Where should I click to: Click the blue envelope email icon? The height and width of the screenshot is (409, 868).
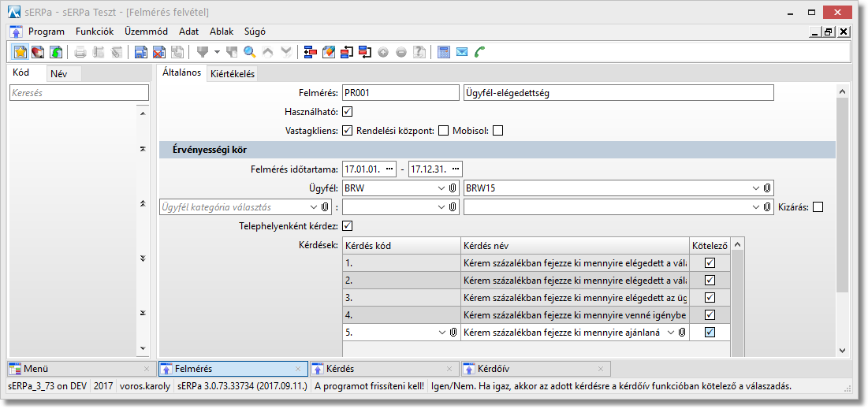462,52
